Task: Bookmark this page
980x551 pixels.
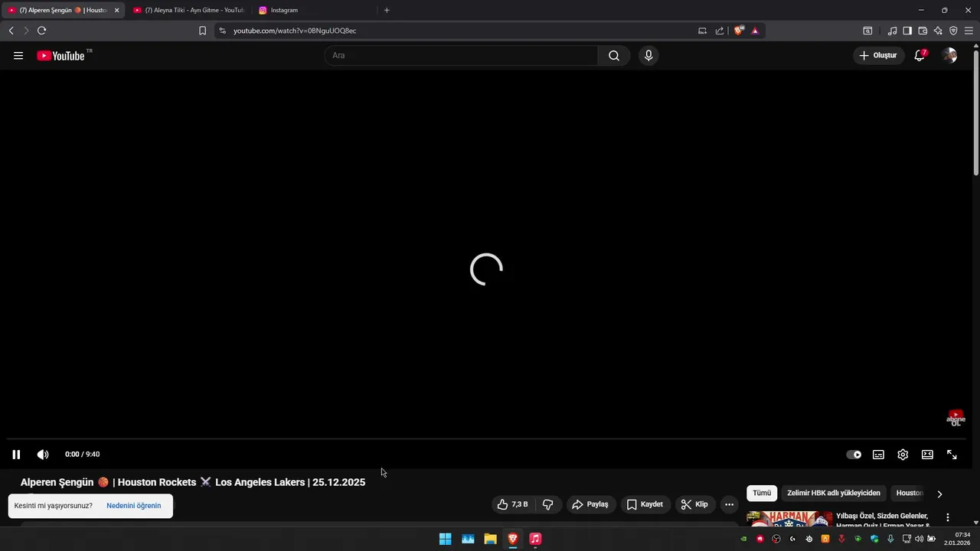Action: (x=202, y=31)
